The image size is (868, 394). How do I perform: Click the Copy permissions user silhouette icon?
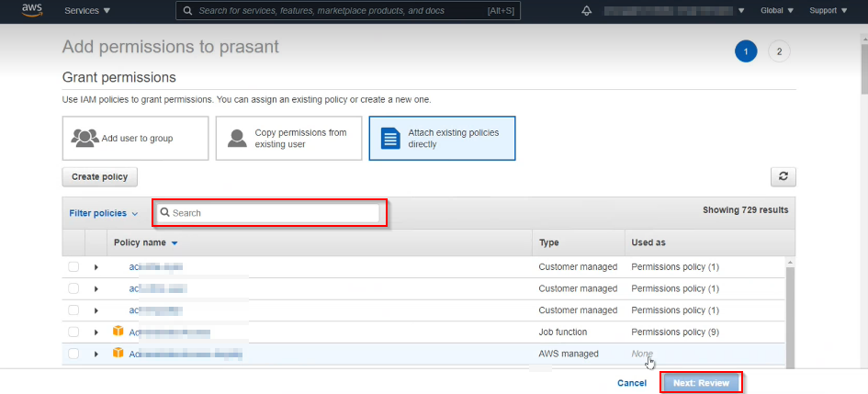(x=237, y=138)
